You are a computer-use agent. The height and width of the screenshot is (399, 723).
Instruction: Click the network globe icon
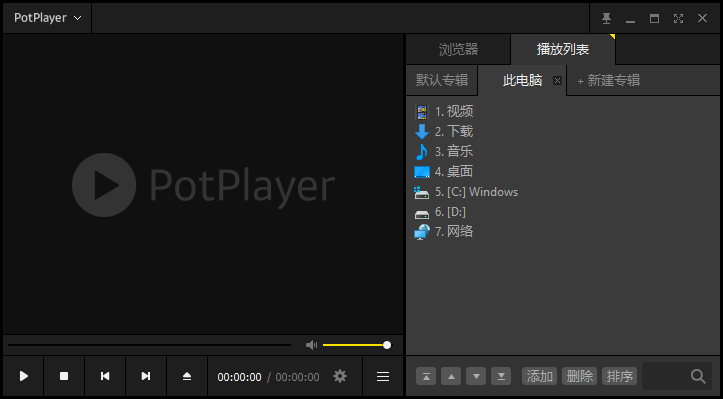click(421, 232)
